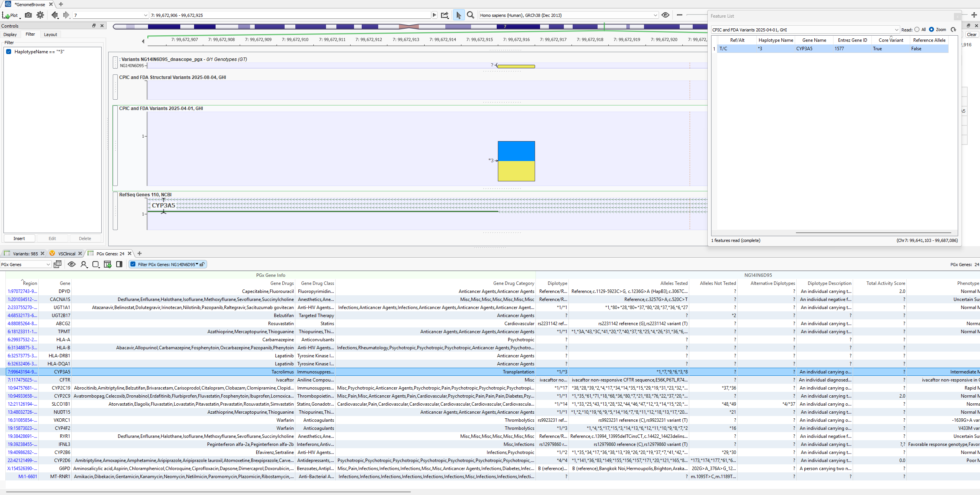Viewport: 980px width, 495px height.
Task: Open the PGx Genes table dropdown
Action: click(x=25, y=264)
